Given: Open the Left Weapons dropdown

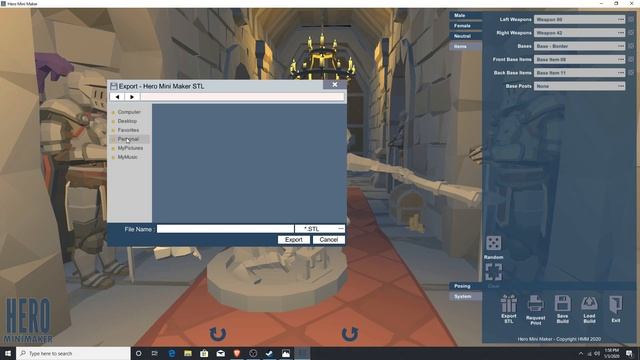Looking at the screenshot, I should tap(579, 19).
